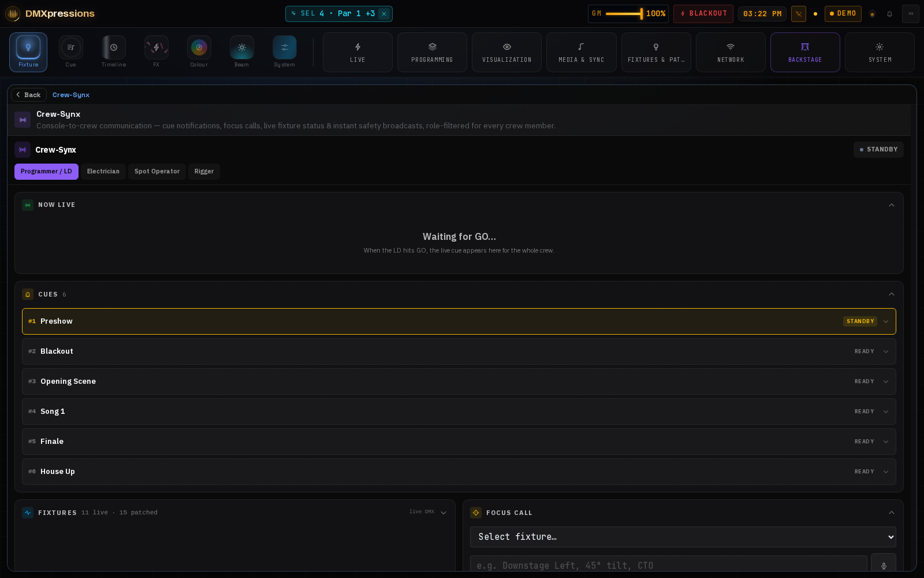Go Back from Crew-Synx
This screenshot has height=578, width=924.
pos(28,95)
